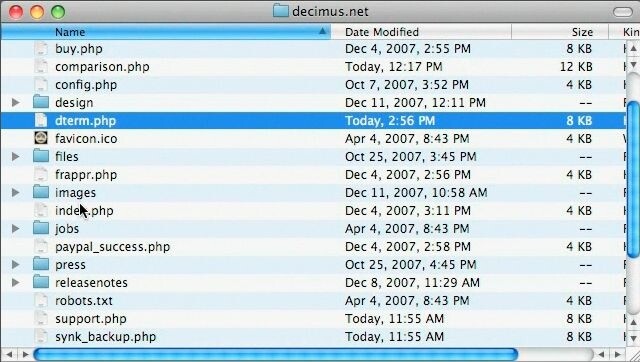Click the jobs folder icon
The image size is (640, 362).
[41, 228]
